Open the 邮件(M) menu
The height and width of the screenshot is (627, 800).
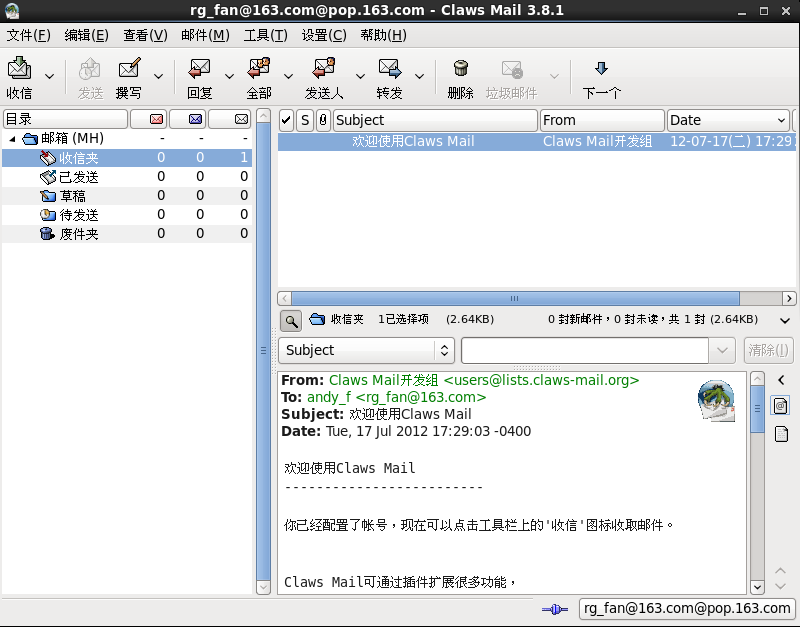point(206,35)
